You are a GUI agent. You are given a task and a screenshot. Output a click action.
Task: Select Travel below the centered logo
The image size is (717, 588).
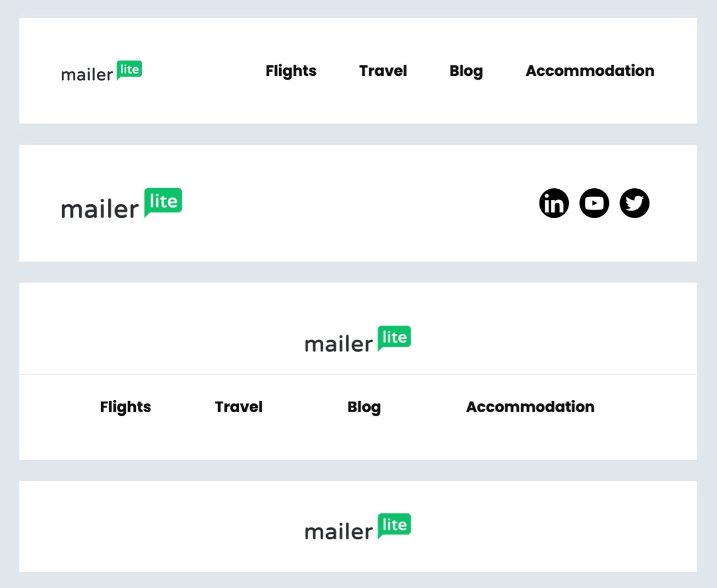click(239, 407)
